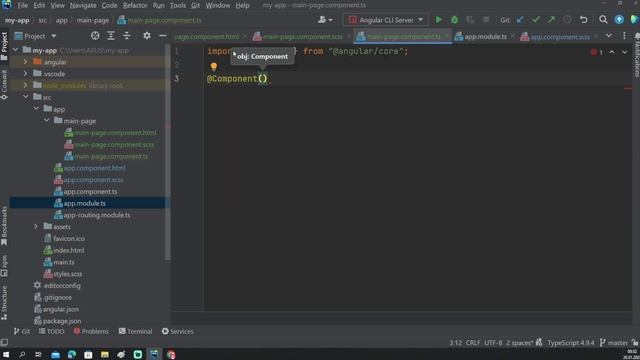Roll back changes with undo arrow

click(584, 20)
